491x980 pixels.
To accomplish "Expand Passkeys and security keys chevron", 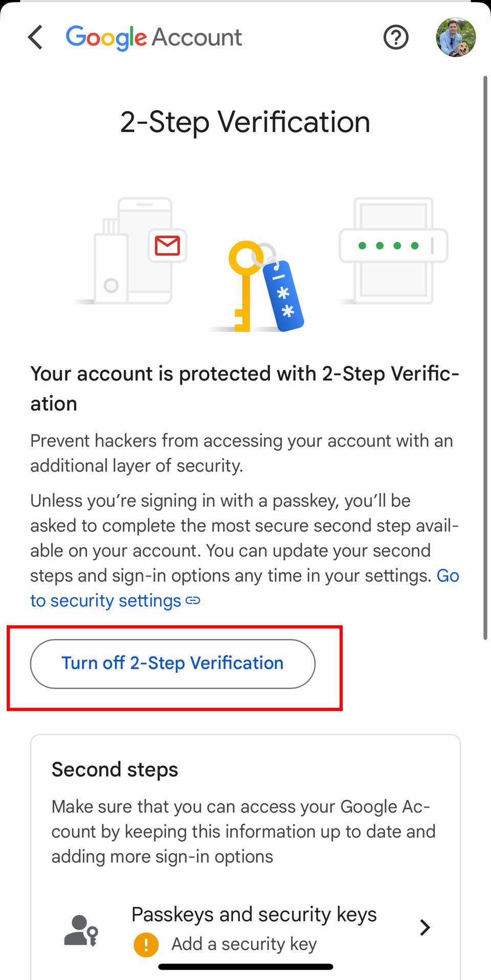I will coord(425,927).
